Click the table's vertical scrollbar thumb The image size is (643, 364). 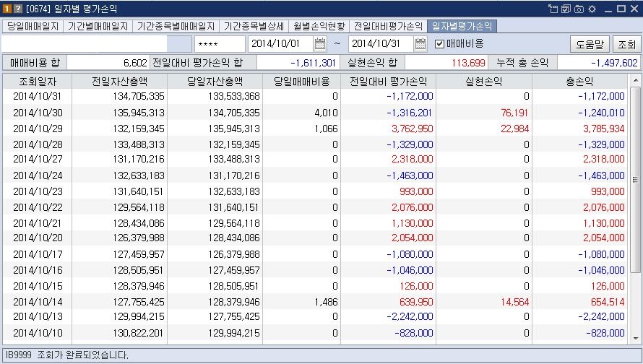[636, 180]
